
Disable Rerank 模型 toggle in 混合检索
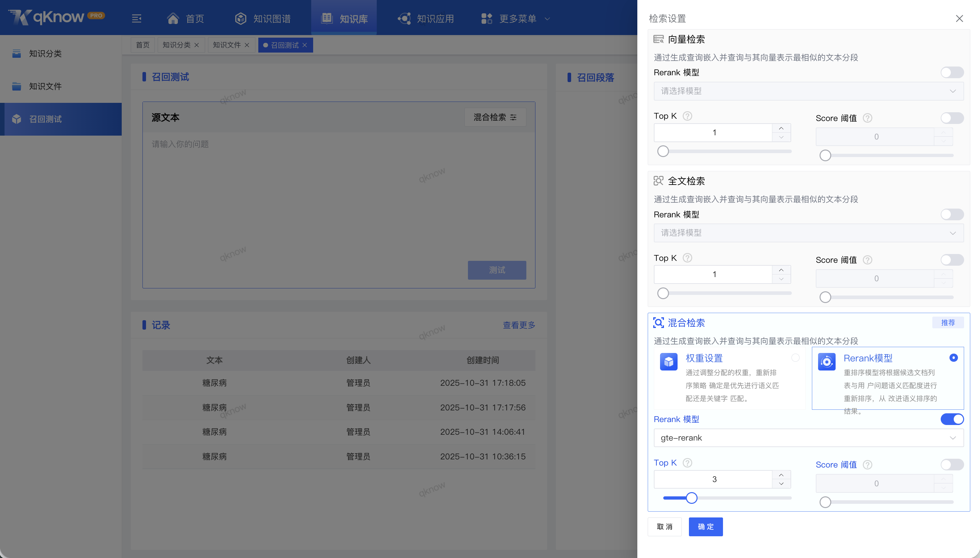click(x=952, y=419)
